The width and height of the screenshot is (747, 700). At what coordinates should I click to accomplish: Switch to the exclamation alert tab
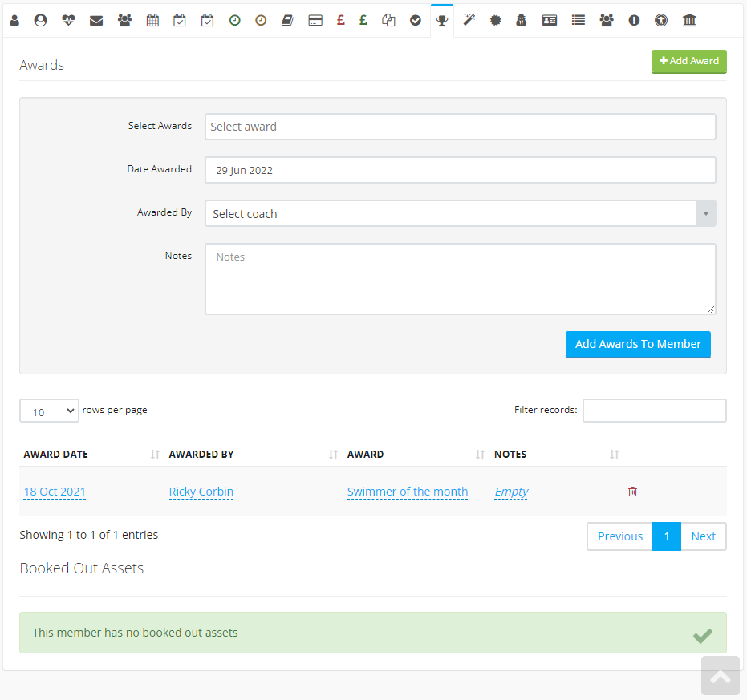click(x=634, y=21)
